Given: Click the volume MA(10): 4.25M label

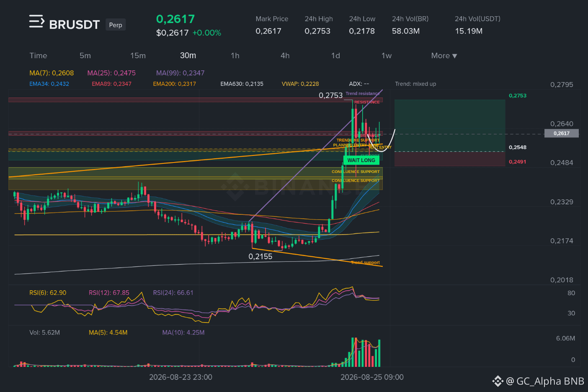Looking at the screenshot, I should tap(183, 333).
